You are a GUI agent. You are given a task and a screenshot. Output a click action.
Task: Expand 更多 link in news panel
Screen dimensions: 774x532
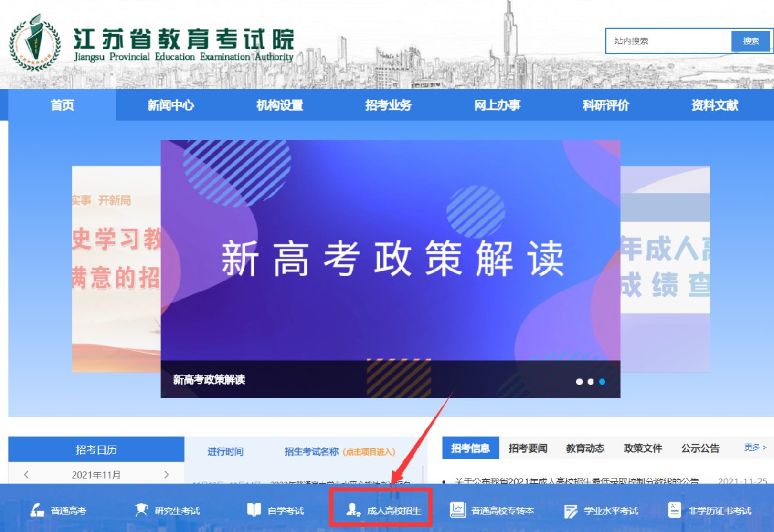(755, 447)
